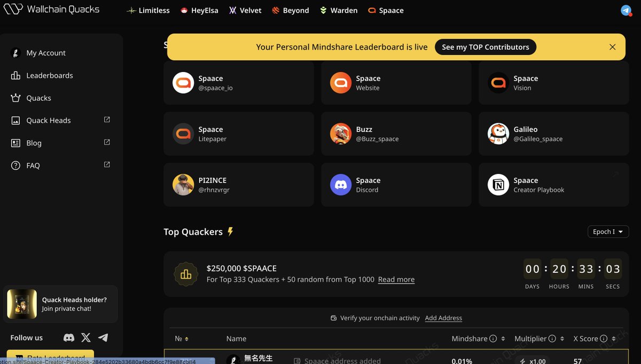Viewport: 641px width, 364px height.
Task: Click the X Score info icon
Action: tap(604, 338)
